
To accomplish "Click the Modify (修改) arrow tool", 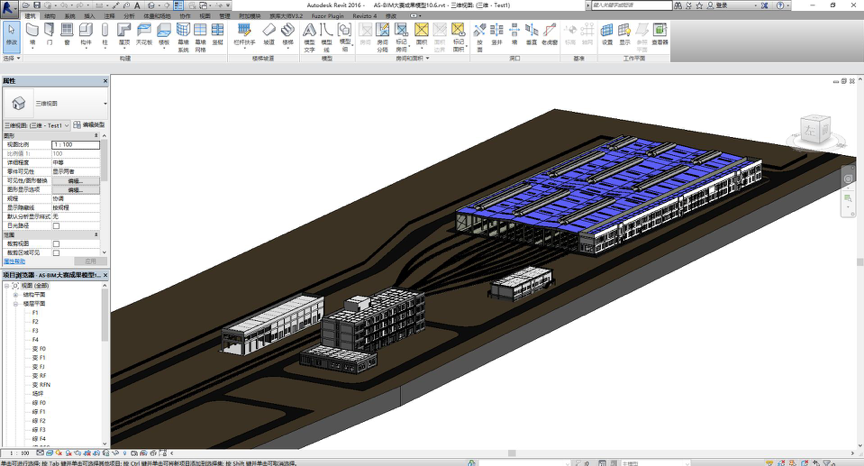I will click(11, 35).
